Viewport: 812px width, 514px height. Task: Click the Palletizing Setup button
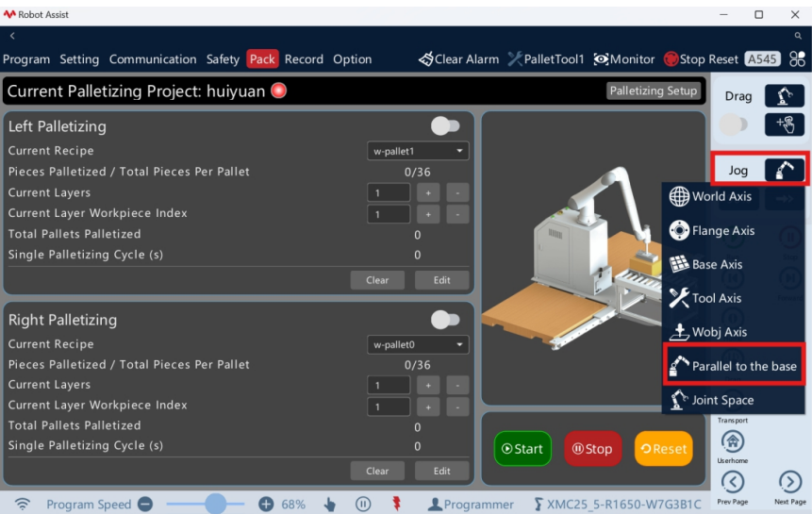[x=653, y=91]
